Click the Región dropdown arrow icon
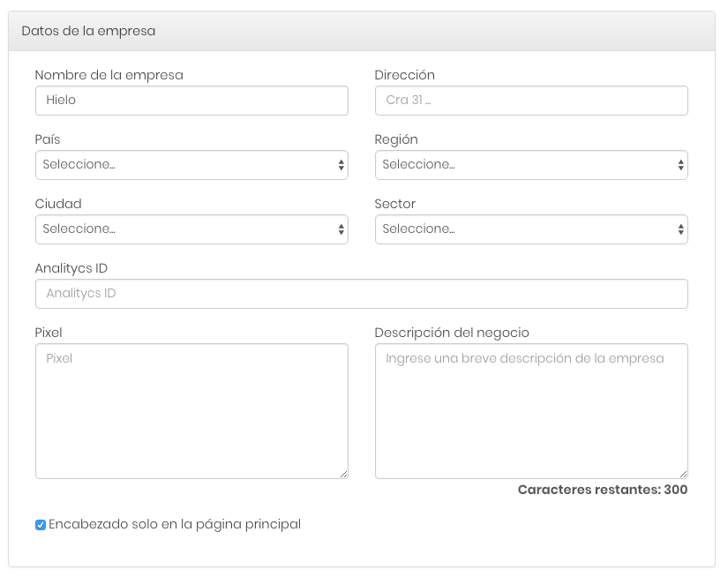Viewport: 728px width, 577px height. (680, 165)
